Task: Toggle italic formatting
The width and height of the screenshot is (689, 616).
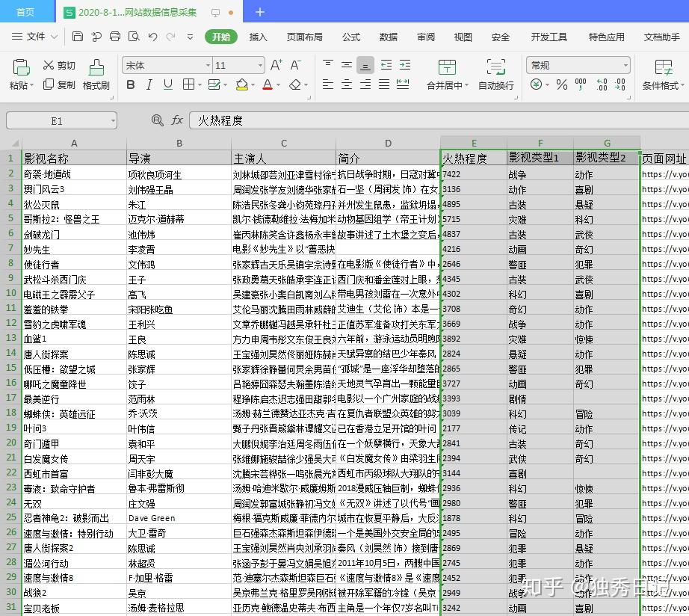Action: click(x=149, y=85)
